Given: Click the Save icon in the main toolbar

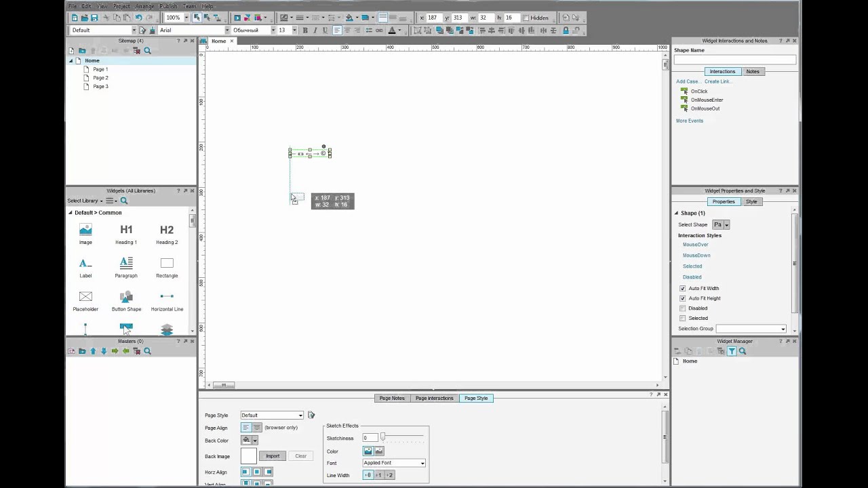Looking at the screenshot, I should (94, 18).
